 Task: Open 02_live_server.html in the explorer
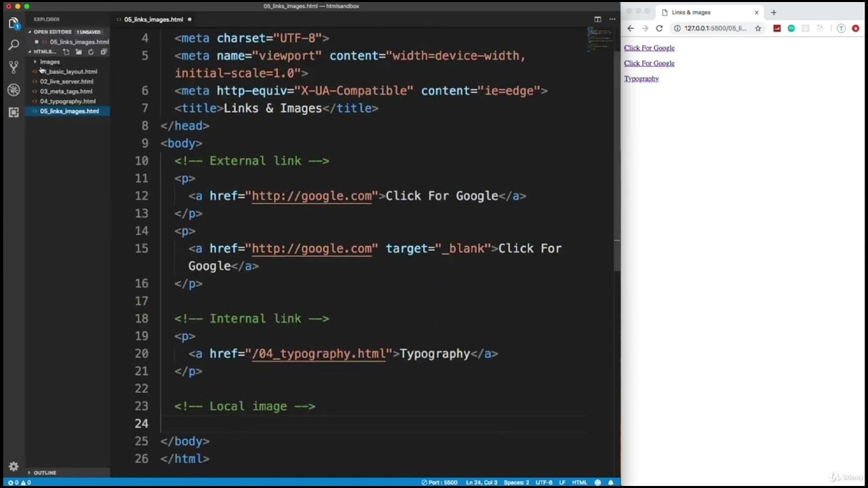click(x=66, y=81)
